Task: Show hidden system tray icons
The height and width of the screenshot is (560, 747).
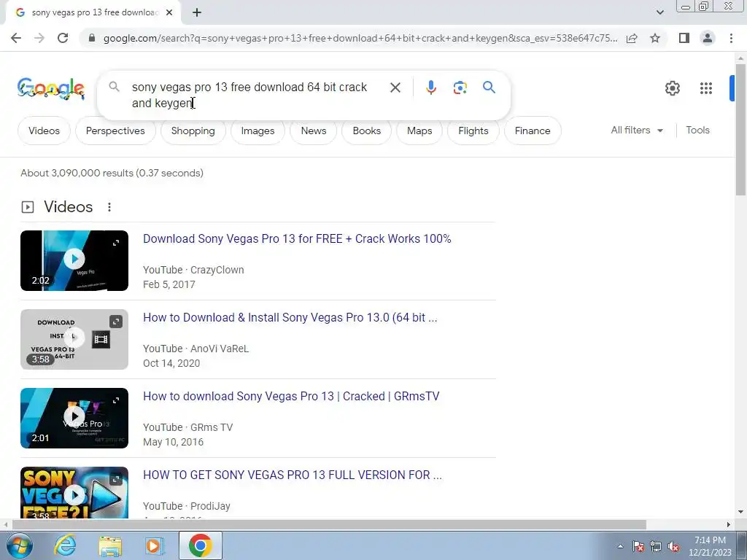Action: coord(620,546)
